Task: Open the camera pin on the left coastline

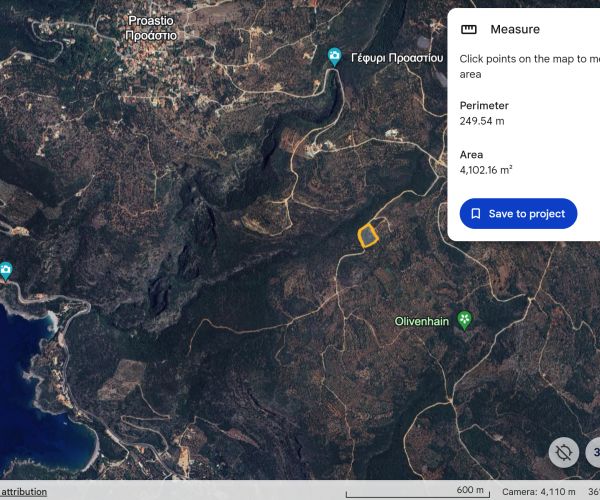Action: [x=5, y=270]
